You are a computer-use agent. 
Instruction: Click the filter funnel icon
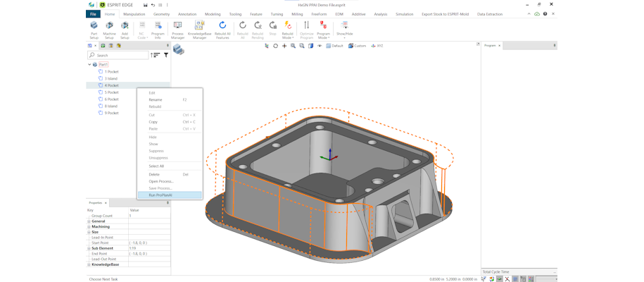(166, 55)
